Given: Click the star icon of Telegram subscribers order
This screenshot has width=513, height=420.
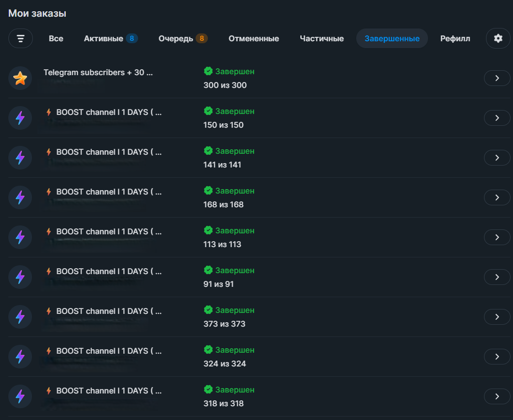Looking at the screenshot, I should [20, 78].
